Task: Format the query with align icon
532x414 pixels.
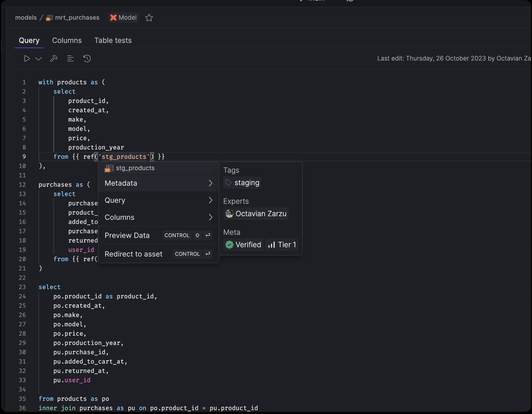Action: pos(70,59)
